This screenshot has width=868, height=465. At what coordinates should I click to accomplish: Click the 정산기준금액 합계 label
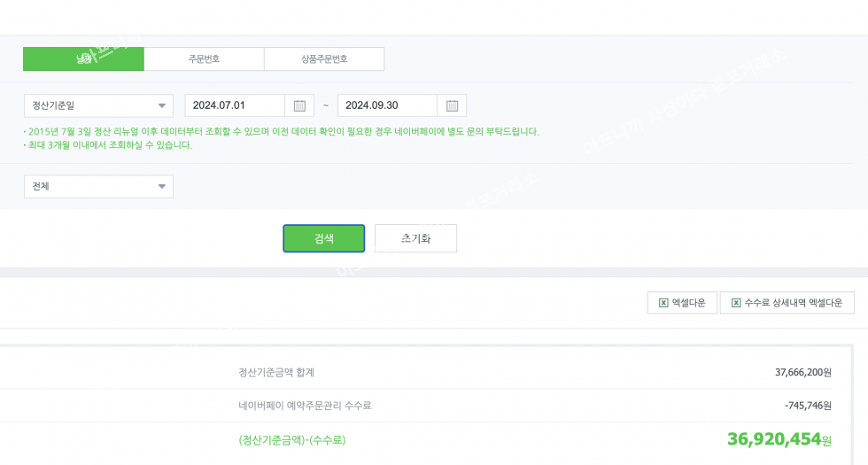coord(276,372)
